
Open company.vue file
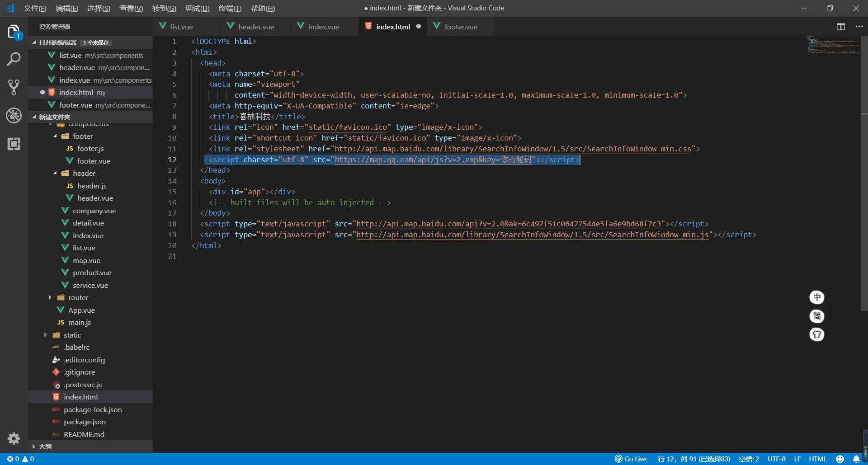(90, 211)
